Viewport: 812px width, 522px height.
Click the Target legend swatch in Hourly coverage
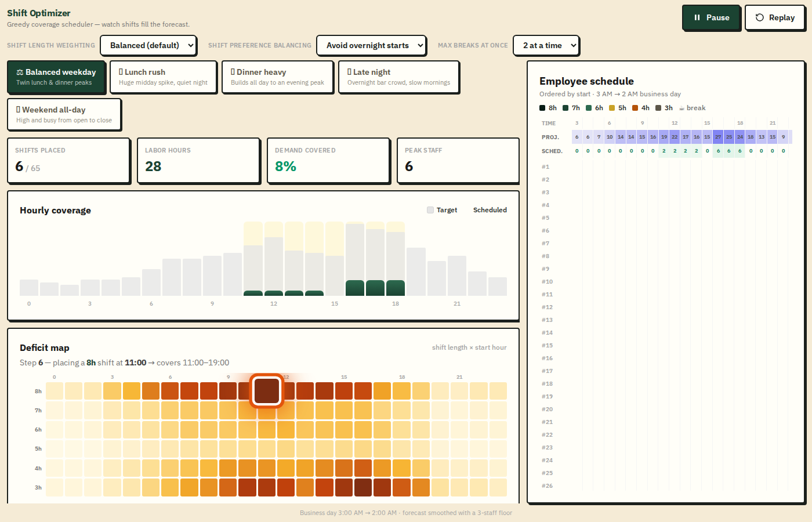coord(430,210)
